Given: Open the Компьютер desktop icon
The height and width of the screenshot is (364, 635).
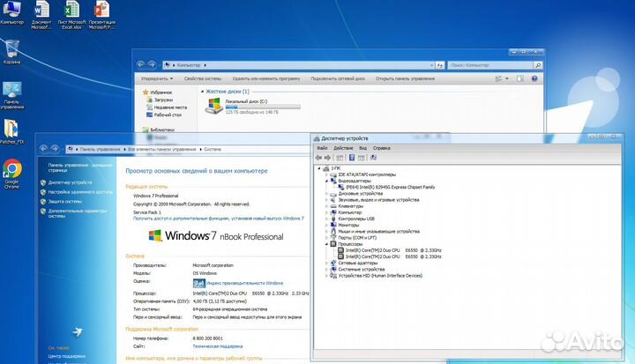Looking at the screenshot, I should click(11, 12).
